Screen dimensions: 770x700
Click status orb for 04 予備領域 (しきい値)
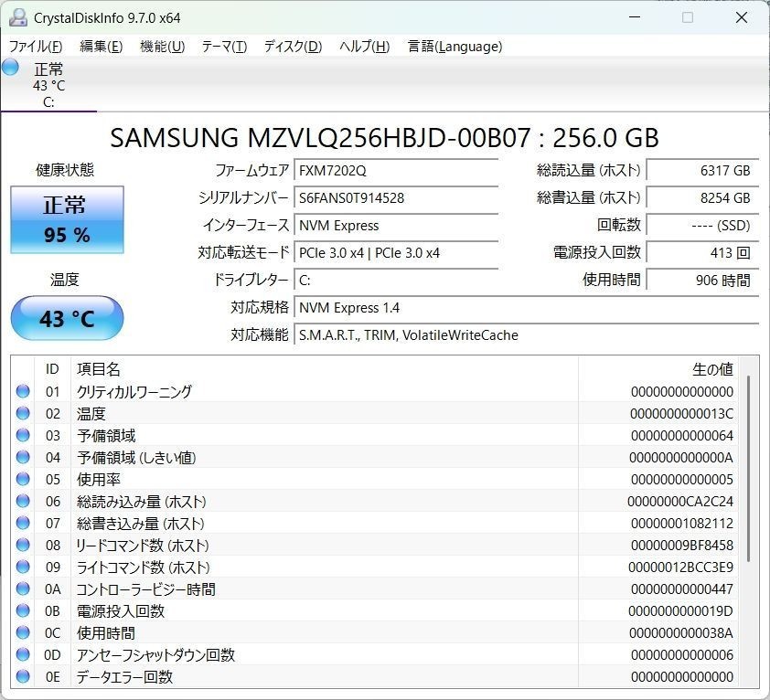pyautogui.click(x=23, y=457)
